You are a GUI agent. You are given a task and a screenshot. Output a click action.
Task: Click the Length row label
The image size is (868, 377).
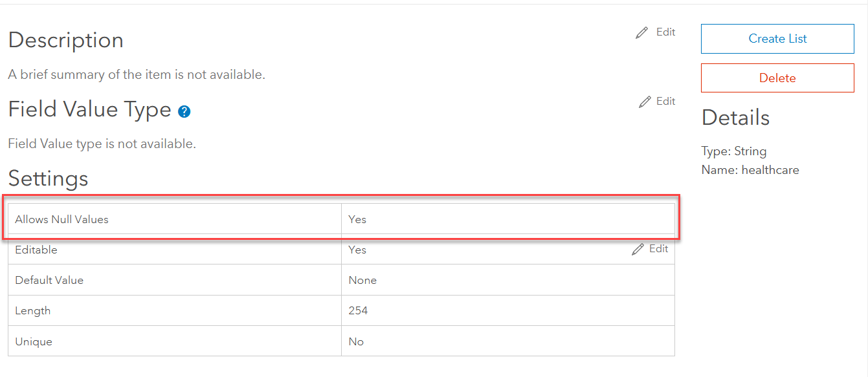click(33, 310)
